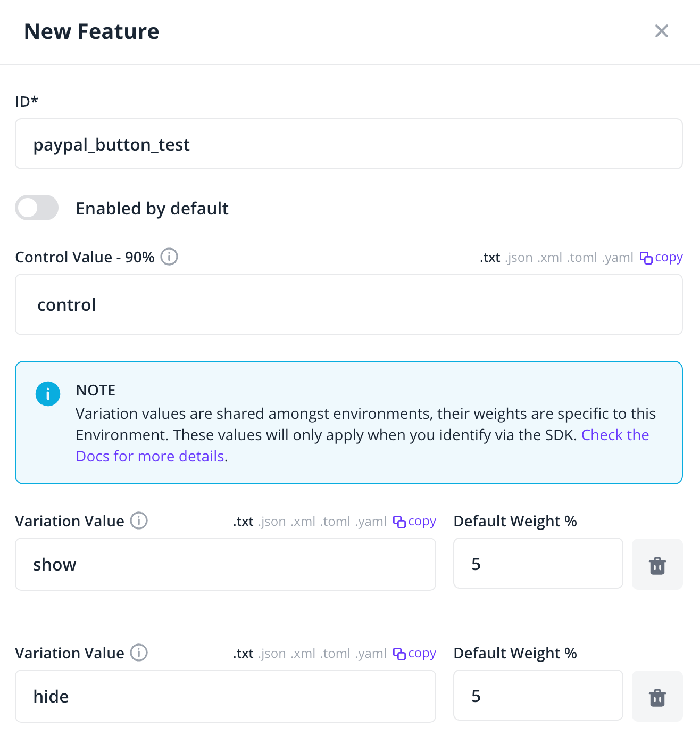Edit Default Weight for 'hide' variation

point(538,696)
